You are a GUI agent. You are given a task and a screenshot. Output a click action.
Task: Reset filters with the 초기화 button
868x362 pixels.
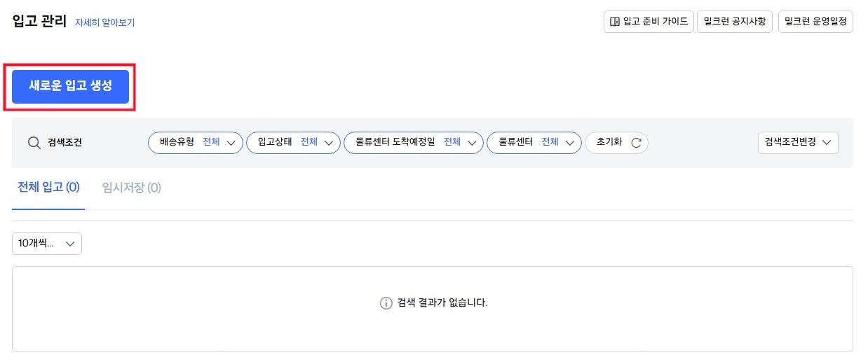616,143
